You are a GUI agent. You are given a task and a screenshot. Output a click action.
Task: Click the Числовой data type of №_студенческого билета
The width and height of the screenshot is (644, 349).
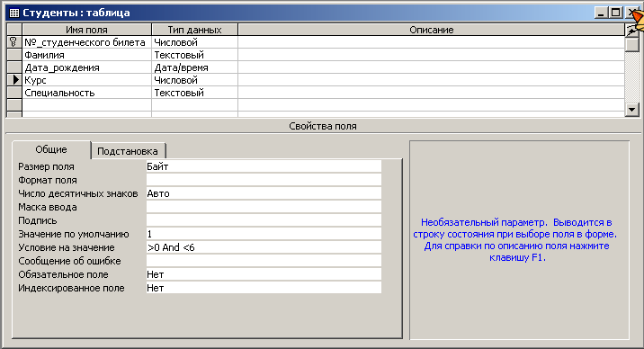(194, 42)
